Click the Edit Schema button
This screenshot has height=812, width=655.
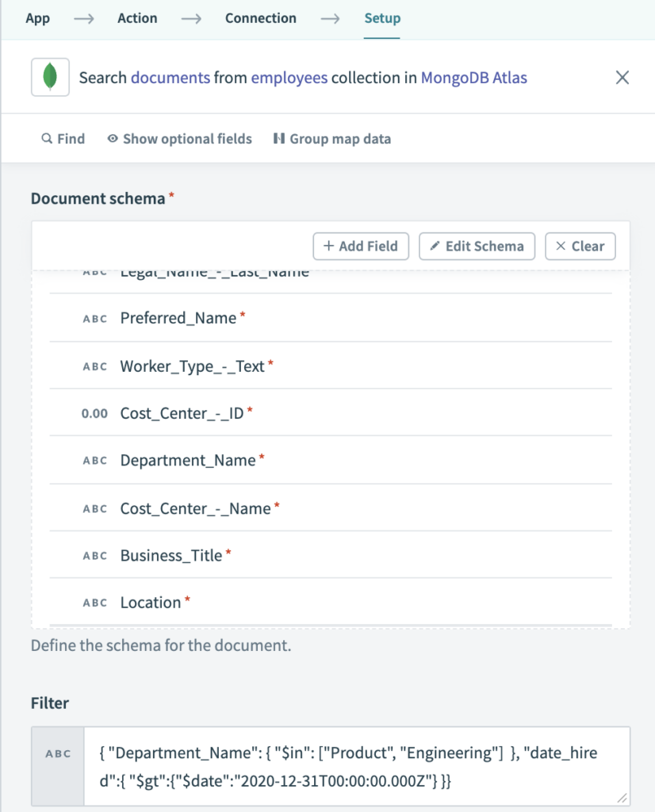pyautogui.click(x=477, y=247)
